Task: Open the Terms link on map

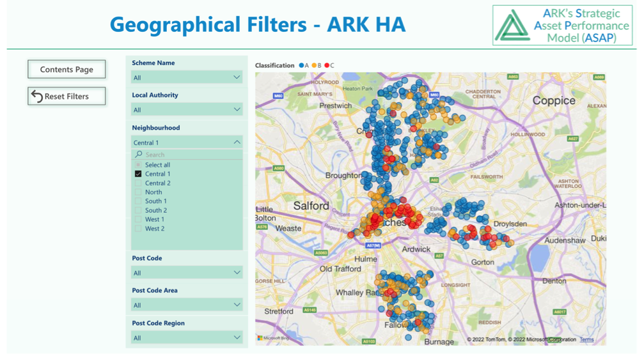Action: pyautogui.click(x=586, y=339)
